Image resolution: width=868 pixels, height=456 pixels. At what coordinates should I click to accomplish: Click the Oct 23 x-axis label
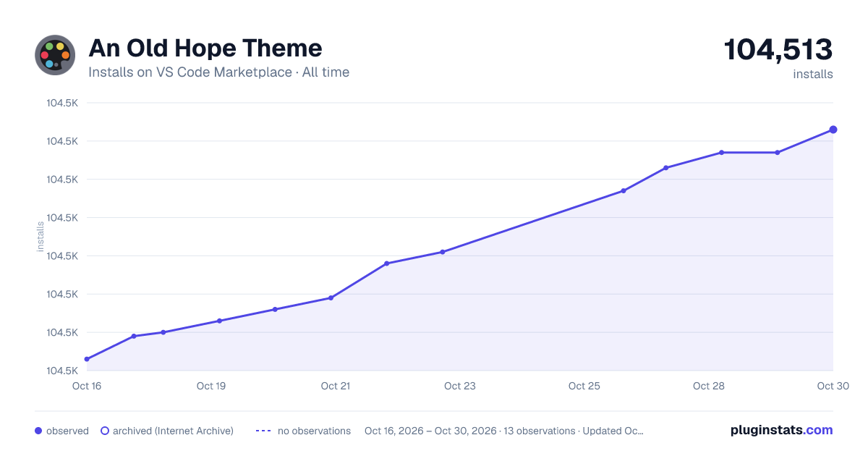(460, 386)
